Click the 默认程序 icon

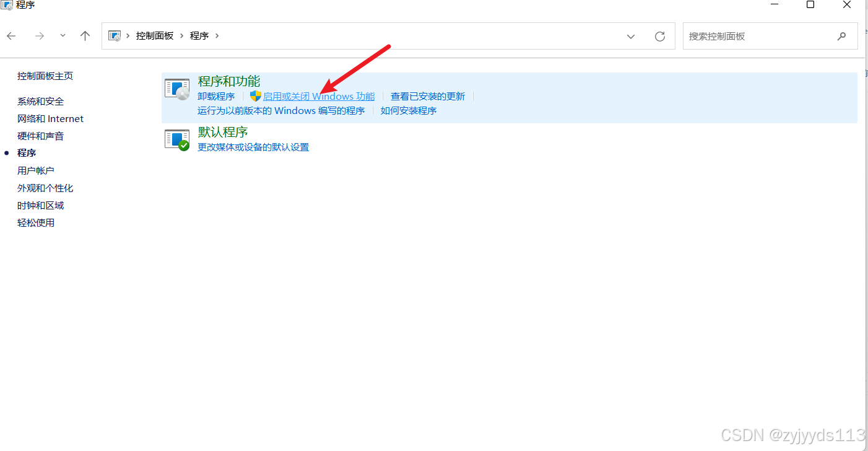178,140
